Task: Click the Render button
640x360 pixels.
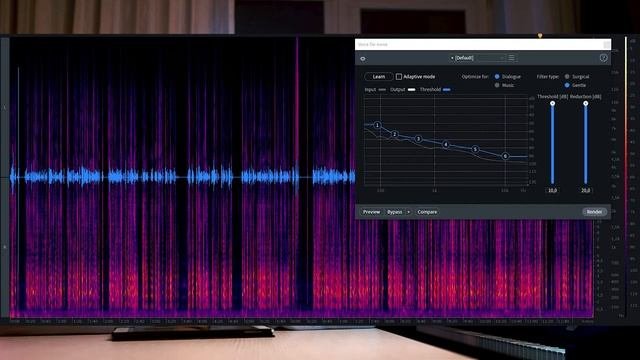Action: pos(594,211)
